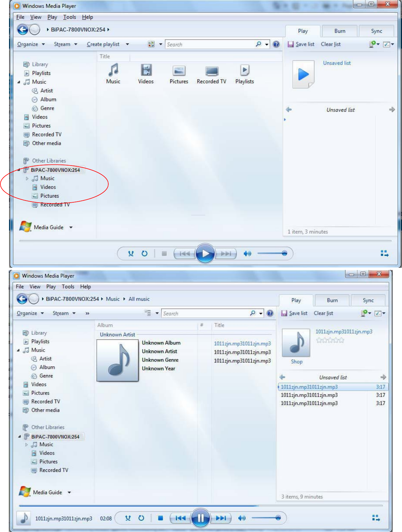
Task: Open Organize dropdown in lower window
Action: click(30, 314)
